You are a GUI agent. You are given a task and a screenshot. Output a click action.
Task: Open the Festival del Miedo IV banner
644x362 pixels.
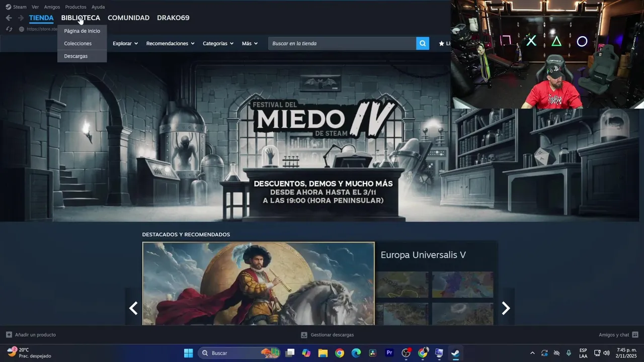click(x=319, y=137)
